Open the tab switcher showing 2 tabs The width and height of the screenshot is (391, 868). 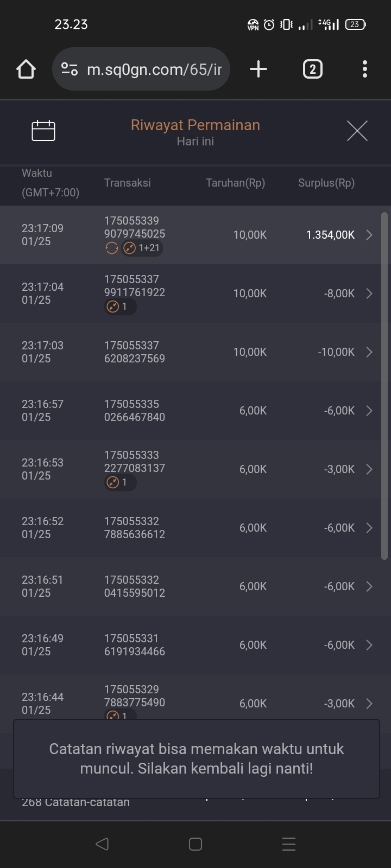312,69
